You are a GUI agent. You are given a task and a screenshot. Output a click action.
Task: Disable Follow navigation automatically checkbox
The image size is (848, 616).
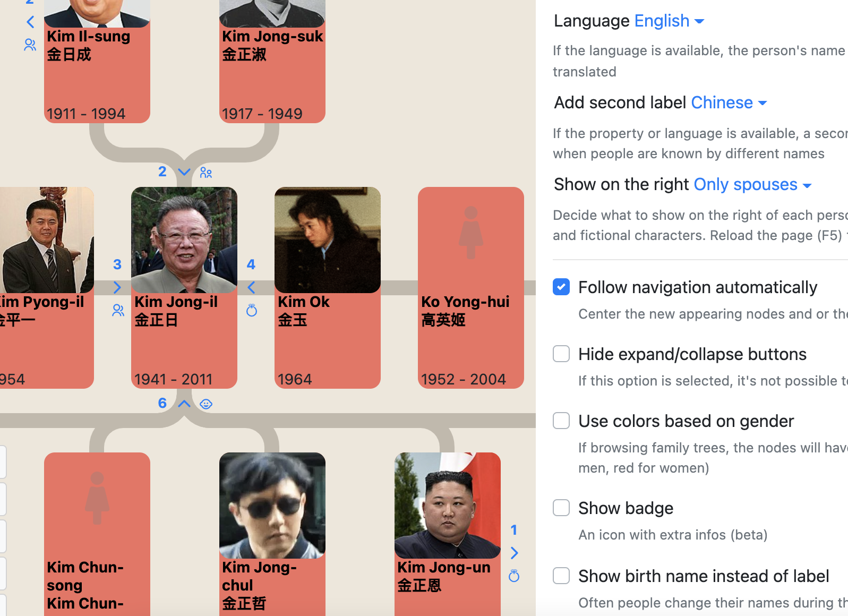click(x=561, y=287)
